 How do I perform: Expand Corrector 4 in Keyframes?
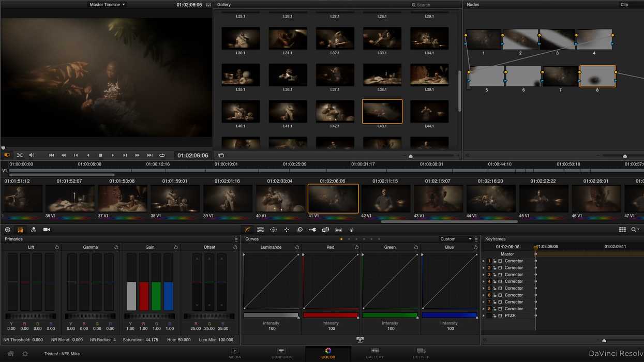tap(484, 281)
